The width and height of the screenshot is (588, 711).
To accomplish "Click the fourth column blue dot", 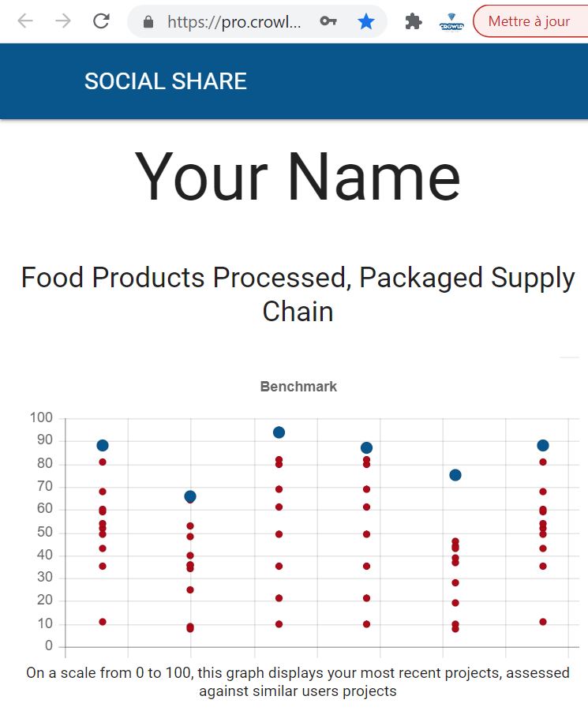I will click(x=366, y=448).
